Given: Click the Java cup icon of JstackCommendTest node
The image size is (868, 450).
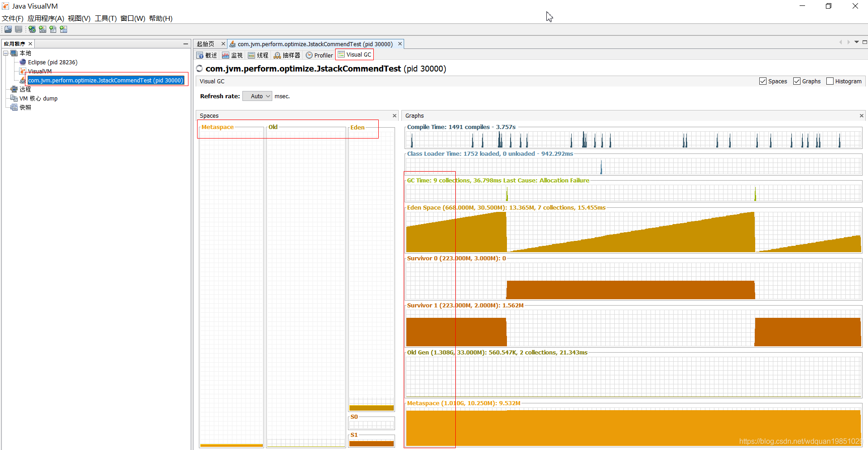Looking at the screenshot, I should pos(23,80).
